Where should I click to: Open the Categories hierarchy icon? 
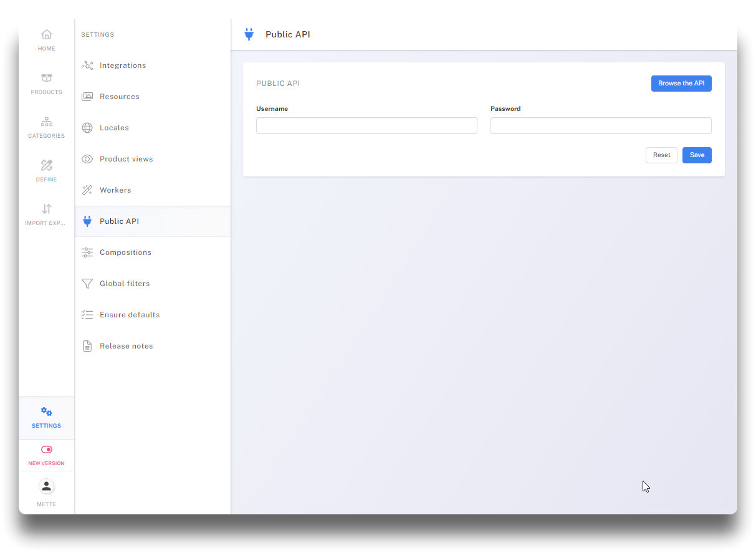pos(47,122)
